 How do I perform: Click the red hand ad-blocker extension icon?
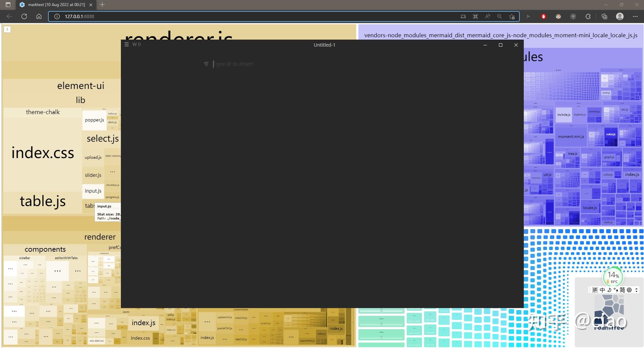pos(543,16)
